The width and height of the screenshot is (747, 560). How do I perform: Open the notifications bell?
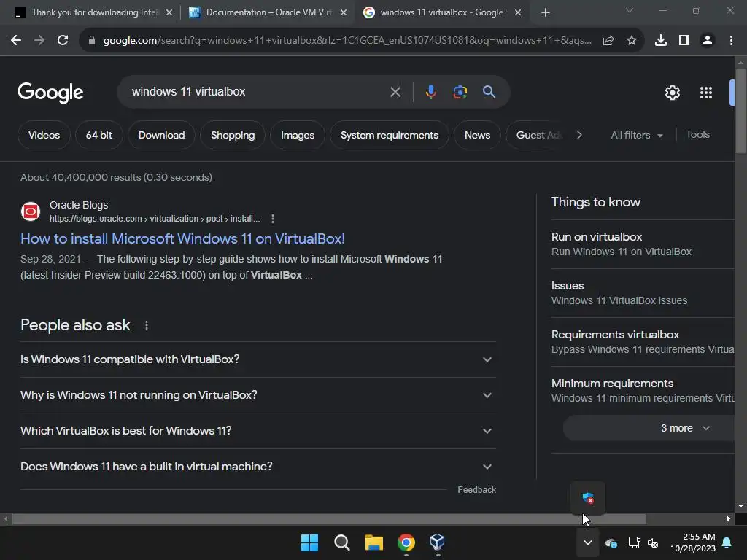tap(727, 542)
